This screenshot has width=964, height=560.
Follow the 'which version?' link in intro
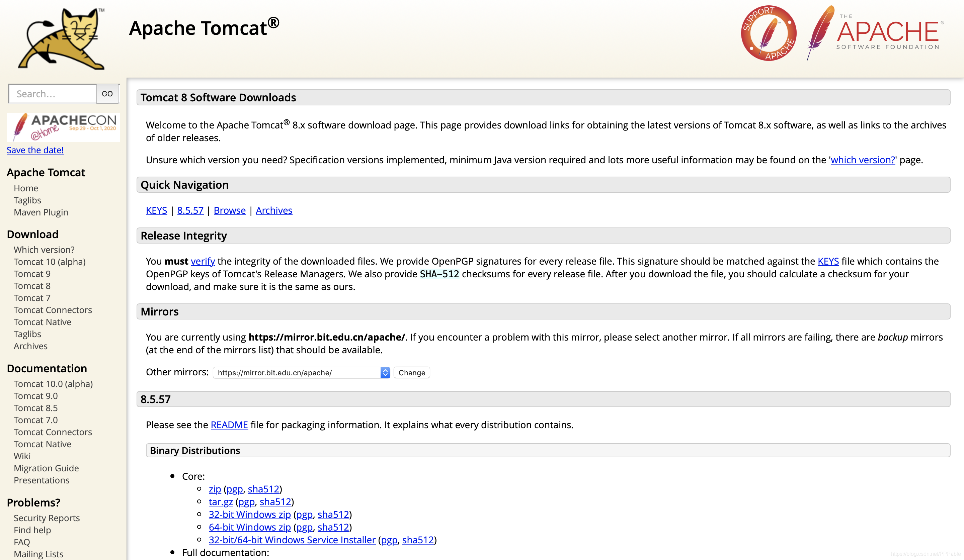[863, 160]
